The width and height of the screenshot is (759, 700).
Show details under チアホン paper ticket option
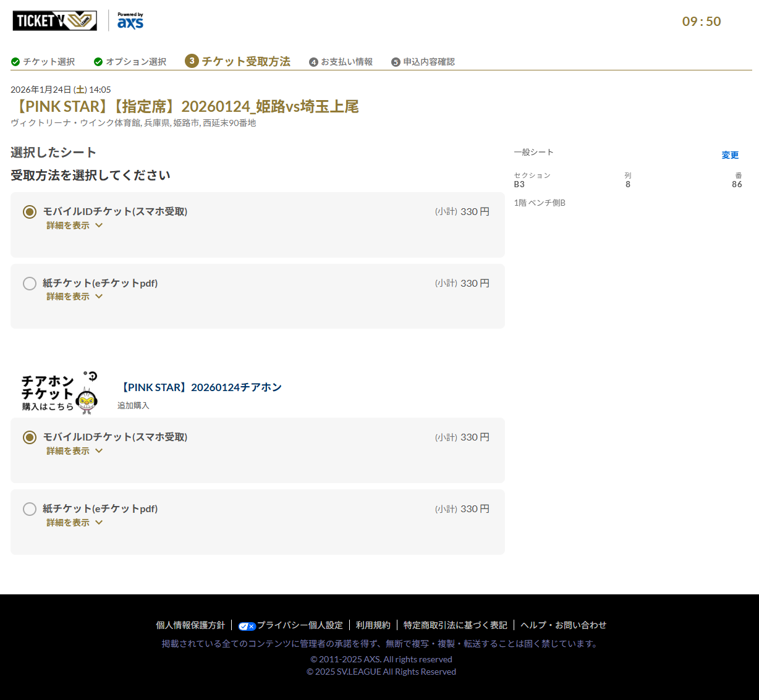(x=74, y=523)
